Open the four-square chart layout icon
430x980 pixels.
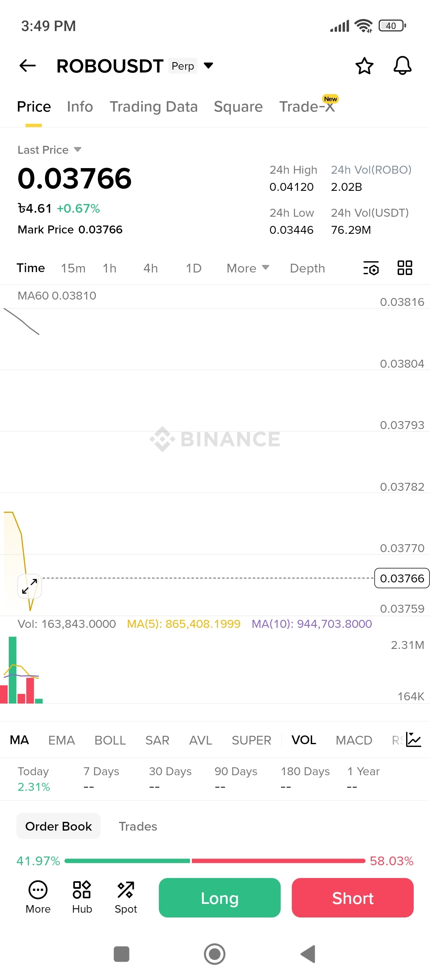tap(405, 268)
